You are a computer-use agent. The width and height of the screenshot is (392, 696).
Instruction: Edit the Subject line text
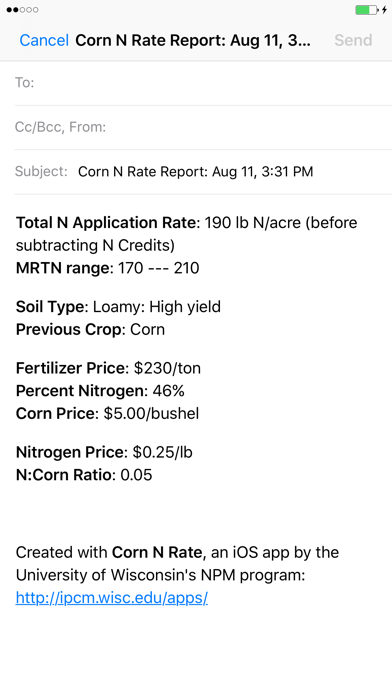195,172
